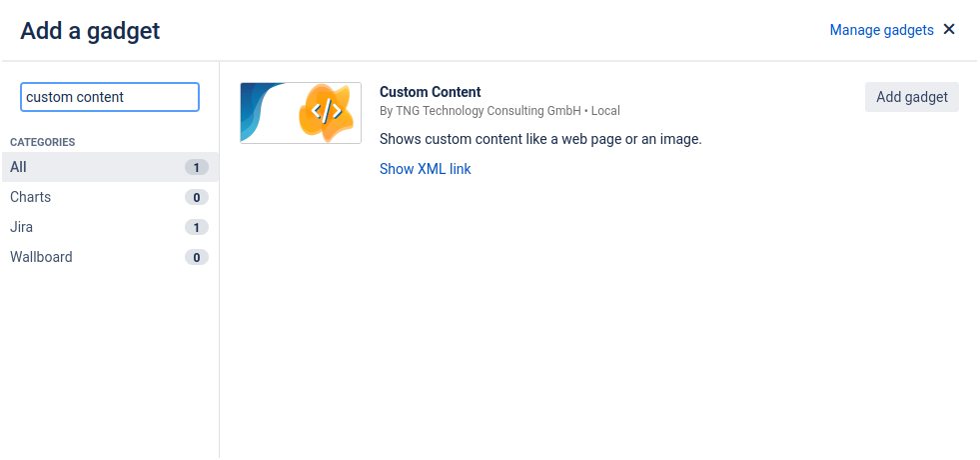Click the count badge beside Charts
Viewport: 980px width, 460px height.
tap(197, 197)
